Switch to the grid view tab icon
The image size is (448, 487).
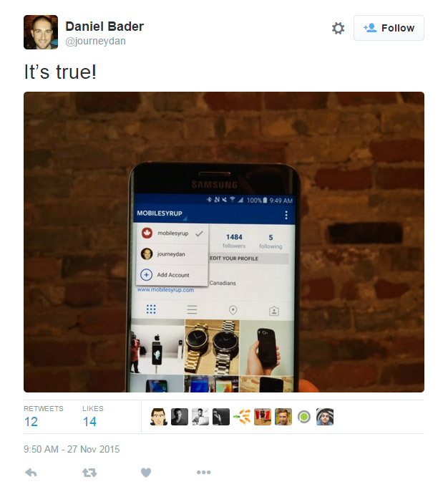(x=151, y=309)
